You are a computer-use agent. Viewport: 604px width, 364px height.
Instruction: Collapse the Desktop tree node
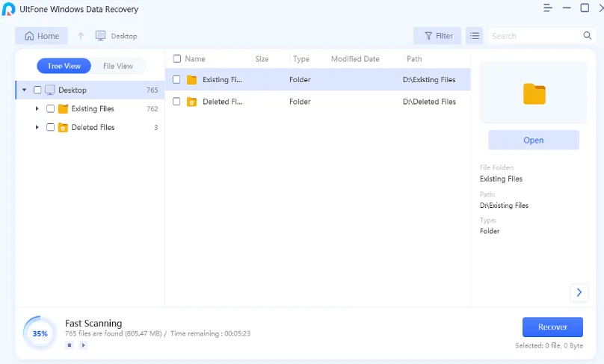(24, 90)
